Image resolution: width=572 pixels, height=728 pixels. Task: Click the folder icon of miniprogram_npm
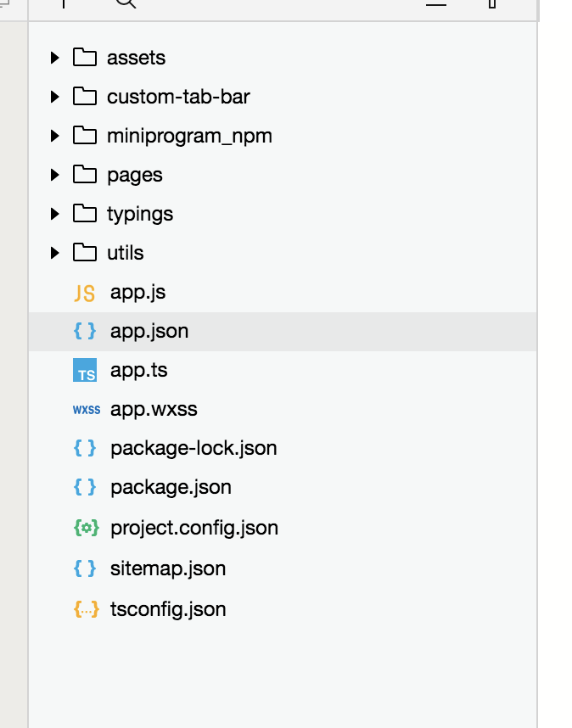85,136
